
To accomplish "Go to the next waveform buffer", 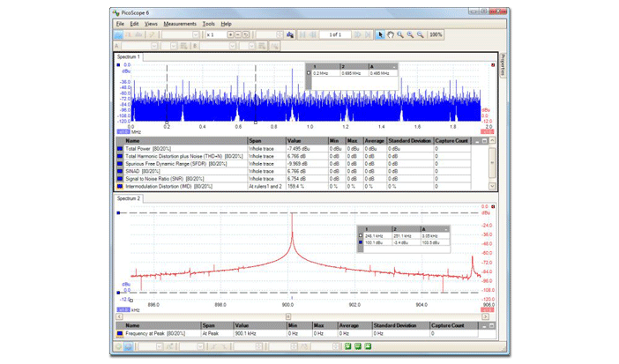I will click(x=357, y=34).
